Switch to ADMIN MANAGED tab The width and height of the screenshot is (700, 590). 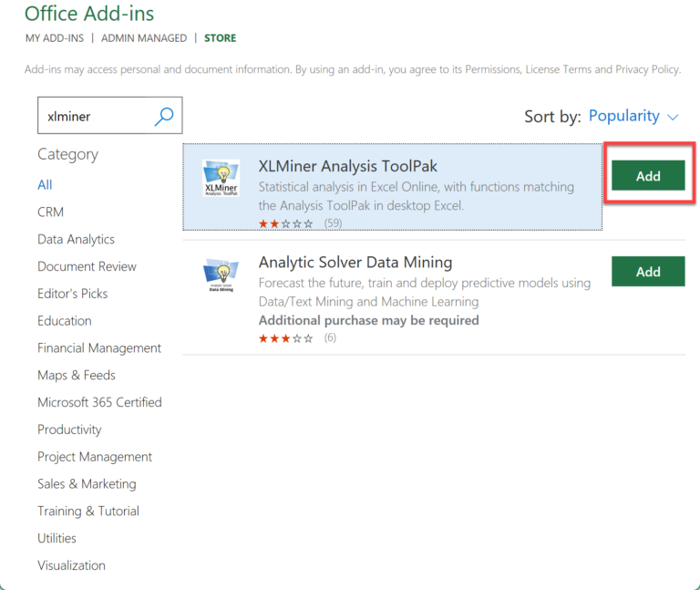144,38
